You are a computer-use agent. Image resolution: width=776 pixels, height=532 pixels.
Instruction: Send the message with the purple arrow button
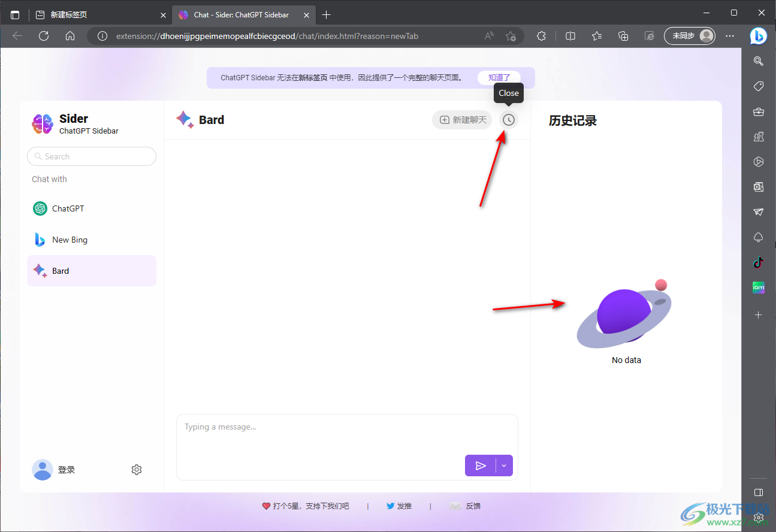[481, 465]
